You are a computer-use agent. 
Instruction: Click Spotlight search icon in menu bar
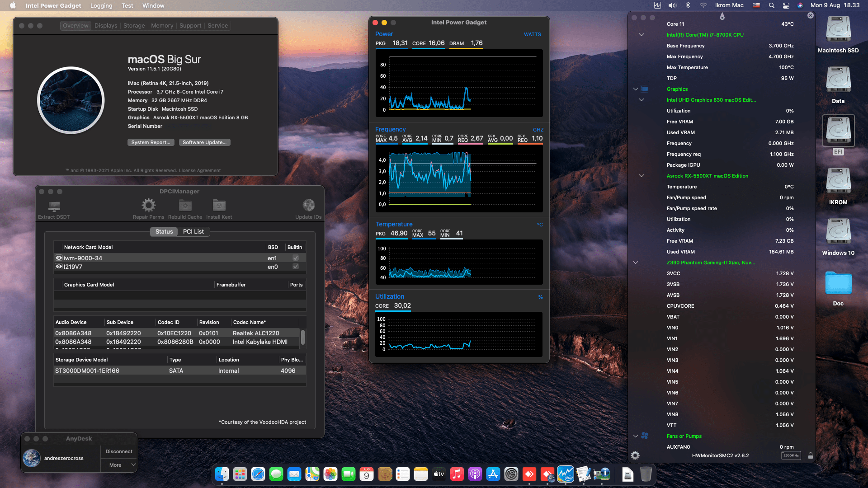tap(772, 5)
